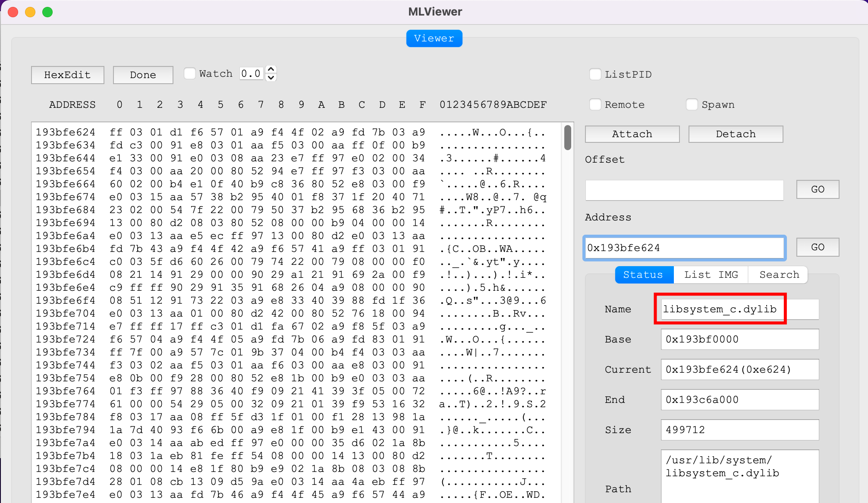The image size is (868, 503).
Task: Select the Status tab
Action: coord(644,275)
